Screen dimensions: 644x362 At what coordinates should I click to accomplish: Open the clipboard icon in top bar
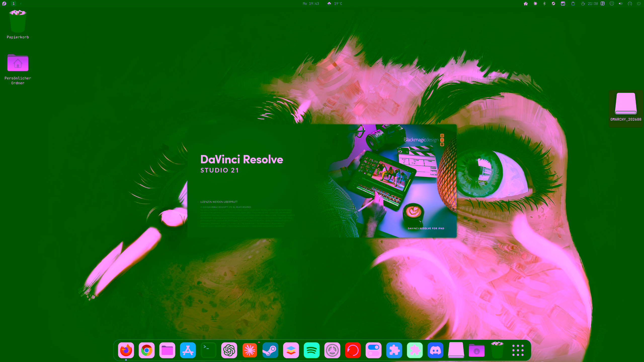[x=573, y=4]
